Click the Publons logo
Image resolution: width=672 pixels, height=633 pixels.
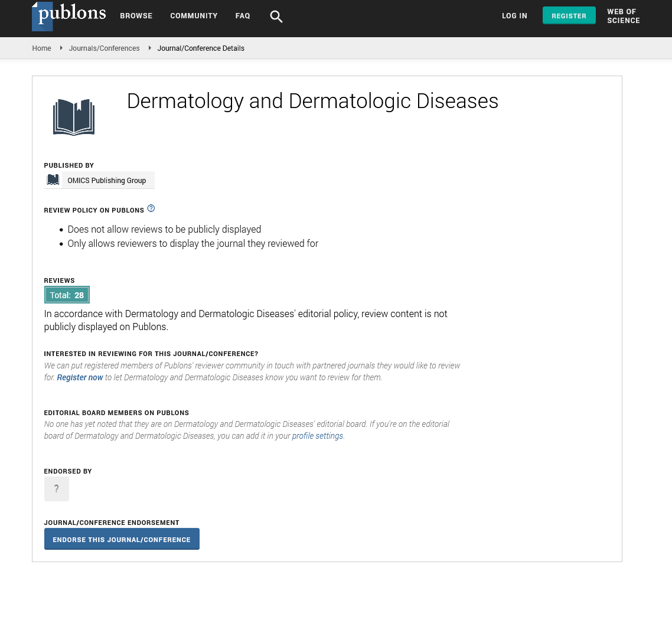coord(69,16)
